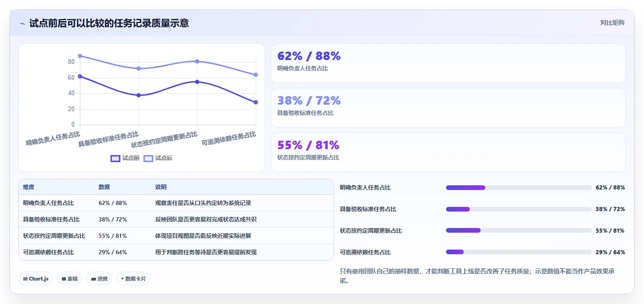The width and height of the screenshot is (644, 304).
Task: Select the 62% / 88% data card
Action: point(448,63)
